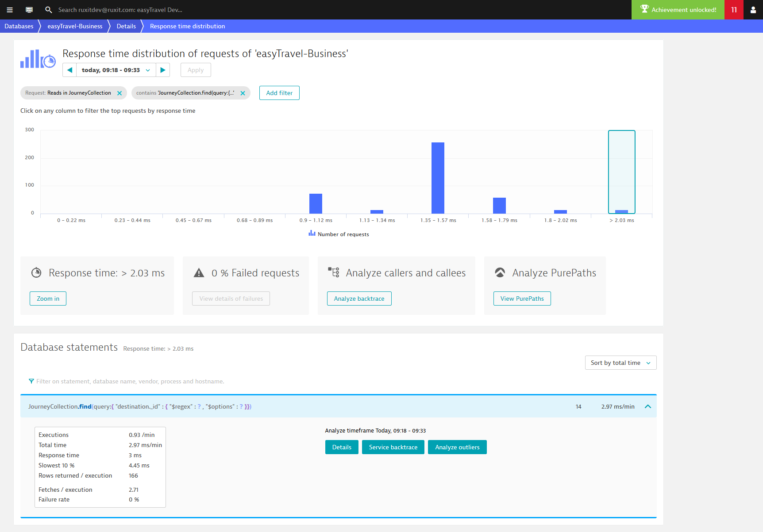763x532 pixels.
Task: Open the hamburger navigation menu
Action: point(10,10)
